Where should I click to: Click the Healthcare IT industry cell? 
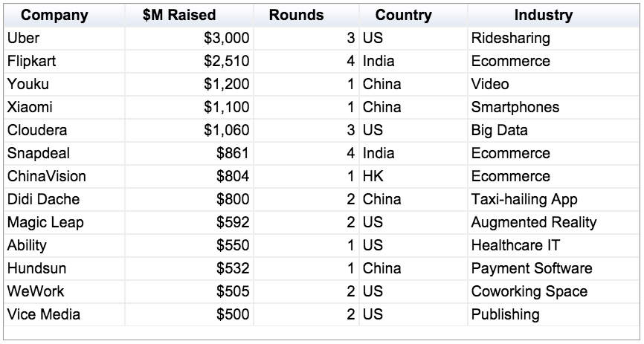553,245
